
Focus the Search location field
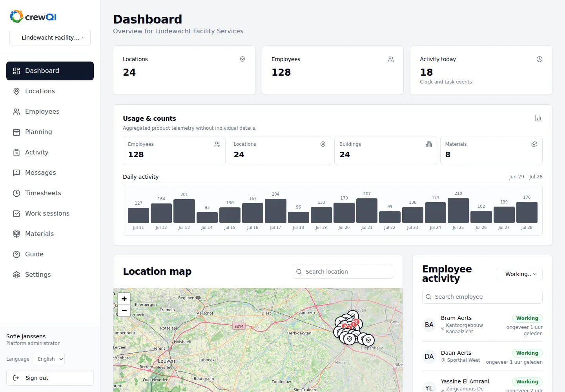tap(343, 272)
